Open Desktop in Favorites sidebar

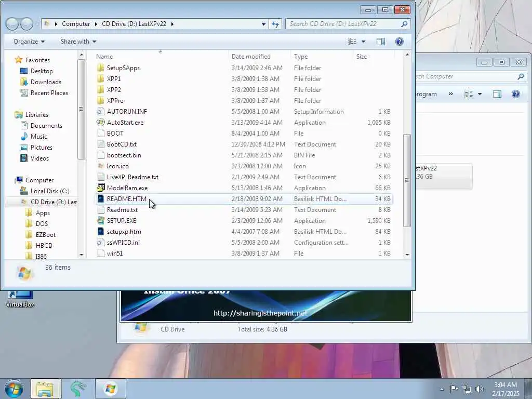tap(42, 71)
